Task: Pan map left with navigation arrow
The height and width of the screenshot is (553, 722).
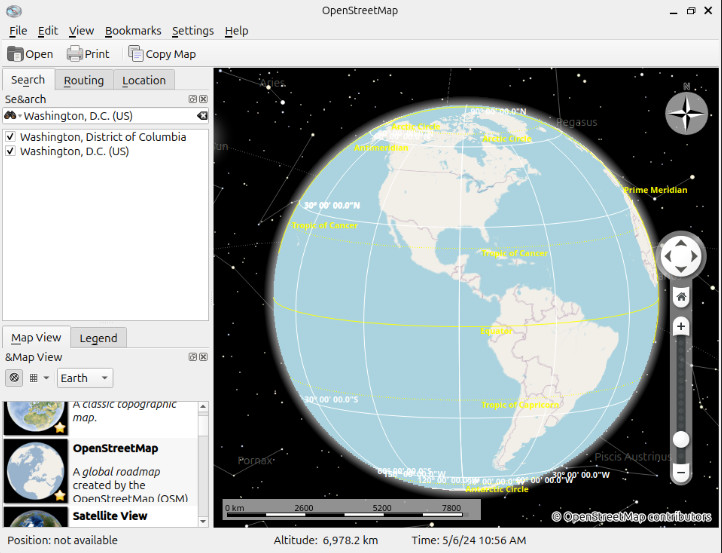Action: click(668, 256)
